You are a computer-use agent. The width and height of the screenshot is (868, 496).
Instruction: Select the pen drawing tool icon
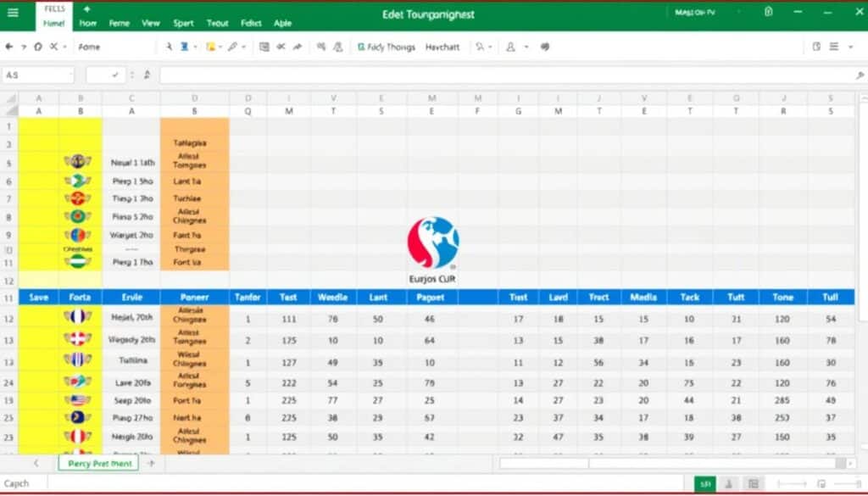232,47
